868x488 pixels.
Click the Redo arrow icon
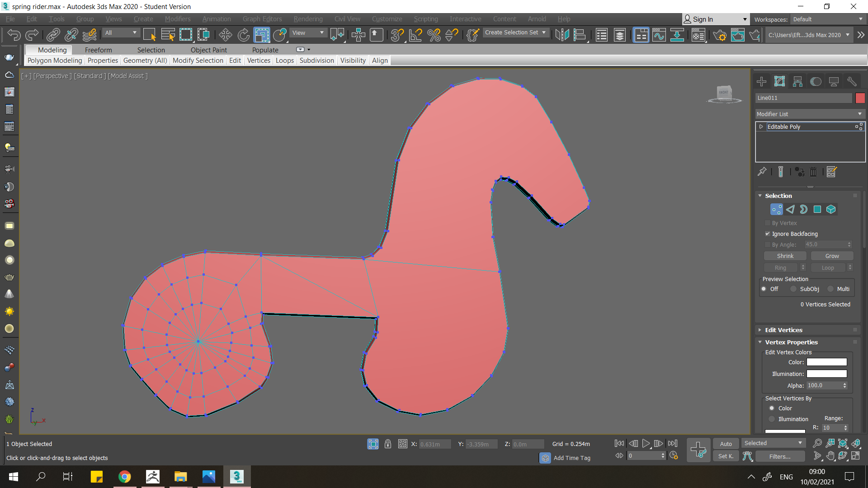point(32,35)
